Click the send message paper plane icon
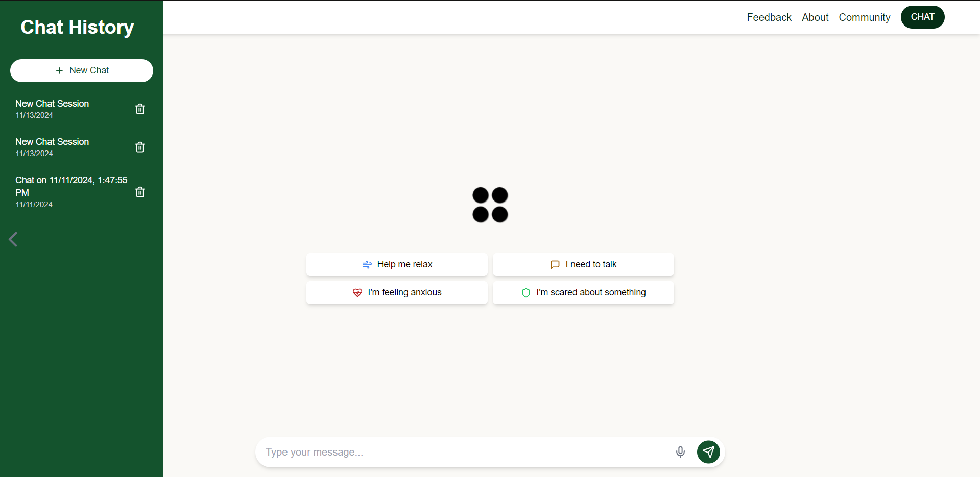 (x=708, y=452)
